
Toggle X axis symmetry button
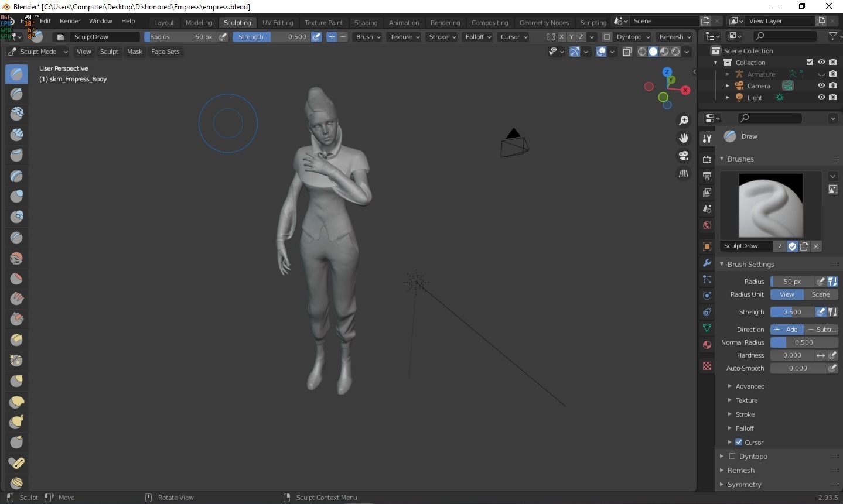tap(561, 37)
